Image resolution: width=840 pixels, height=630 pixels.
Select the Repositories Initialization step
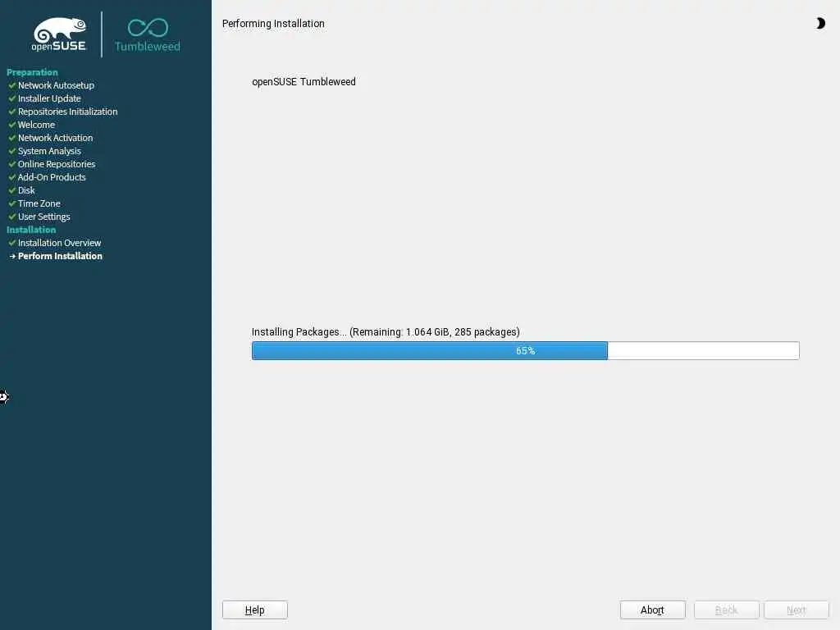click(x=67, y=112)
